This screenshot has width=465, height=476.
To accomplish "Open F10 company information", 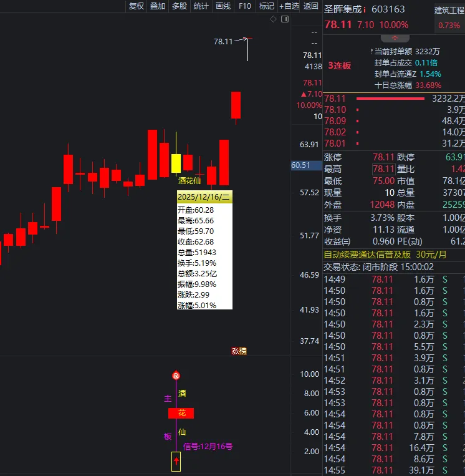I will click(x=245, y=6).
